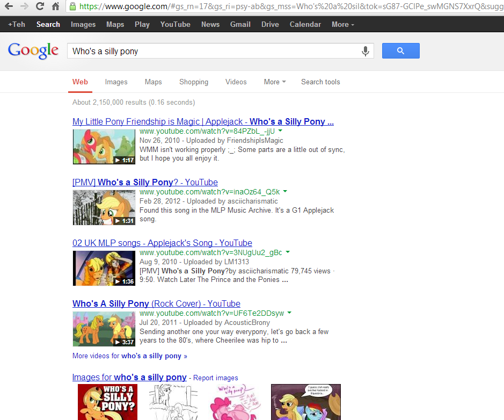Open Play in the top bar
This screenshot has width=504, height=420.
[142, 25]
